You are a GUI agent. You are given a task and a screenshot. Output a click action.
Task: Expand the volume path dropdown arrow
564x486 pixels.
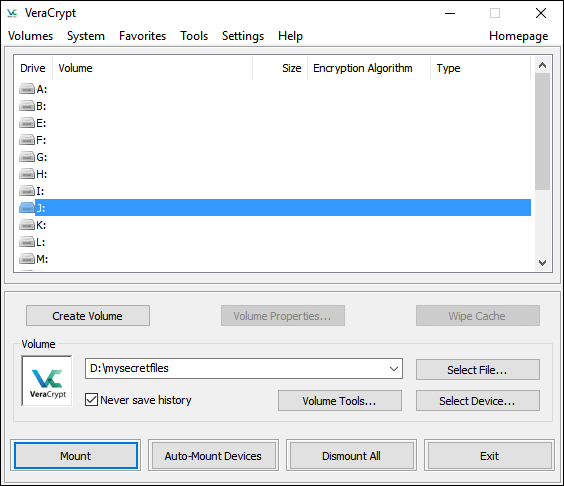pos(394,369)
